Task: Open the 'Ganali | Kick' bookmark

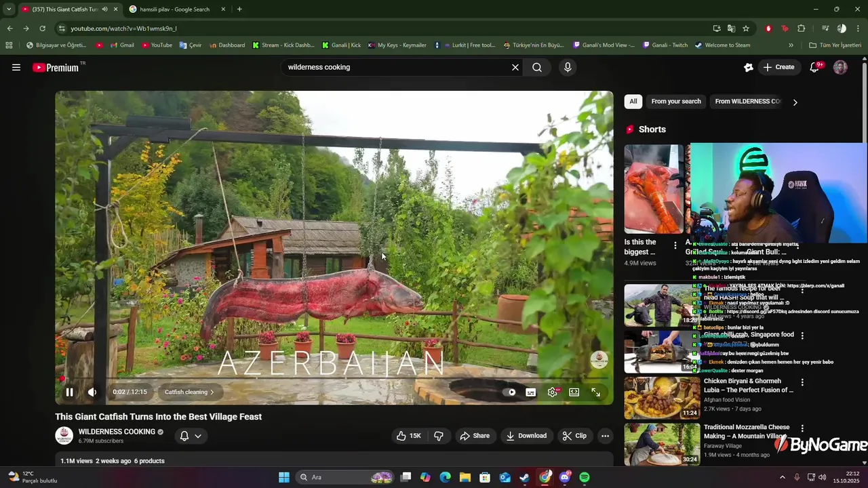Action: (x=340, y=45)
